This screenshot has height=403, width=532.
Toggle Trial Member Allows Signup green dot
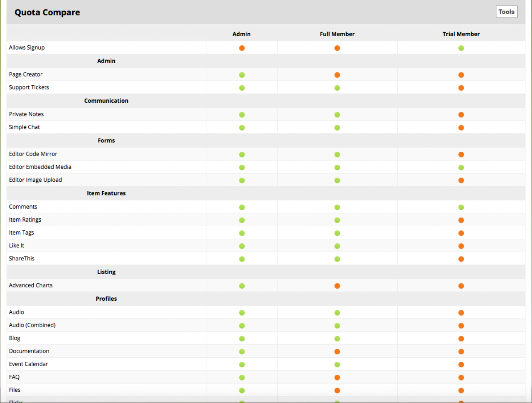pos(461,48)
